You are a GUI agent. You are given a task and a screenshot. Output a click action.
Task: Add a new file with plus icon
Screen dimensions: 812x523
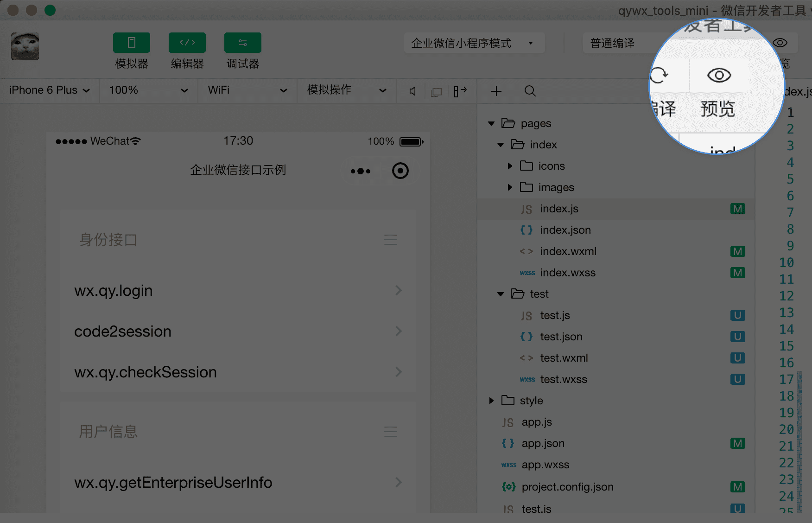click(x=496, y=91)
